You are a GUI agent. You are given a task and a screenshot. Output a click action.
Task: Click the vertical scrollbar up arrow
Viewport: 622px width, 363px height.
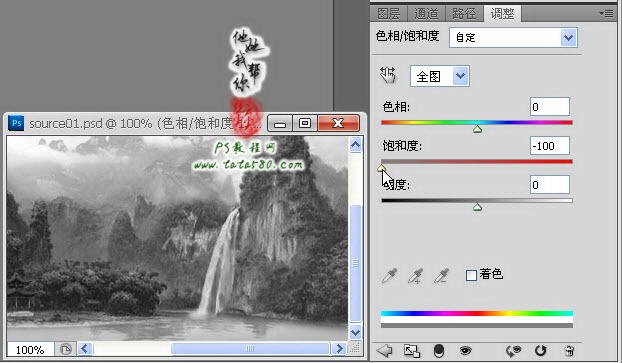coord(355,145)
